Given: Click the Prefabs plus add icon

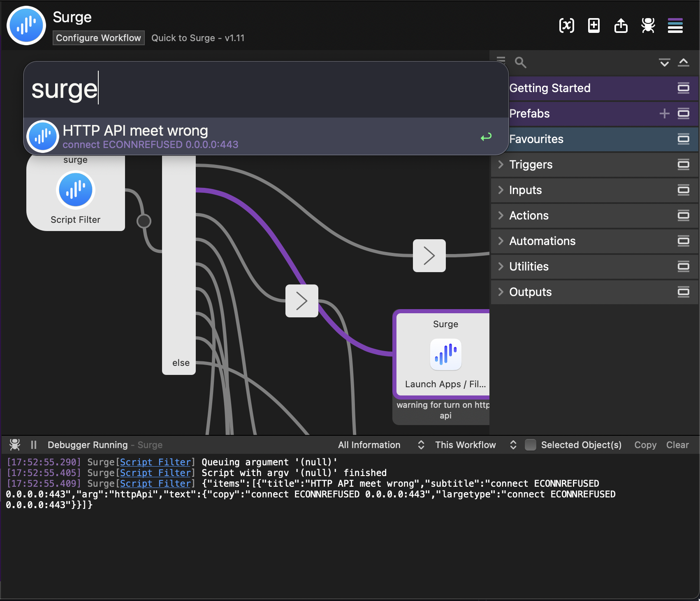Looking at the screenshot, I should [664, 113].
